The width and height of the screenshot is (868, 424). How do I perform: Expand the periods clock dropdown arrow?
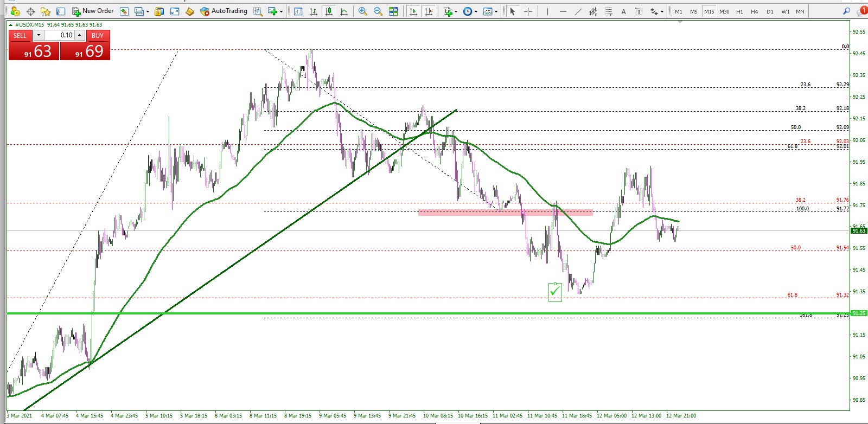coord(476,11)
